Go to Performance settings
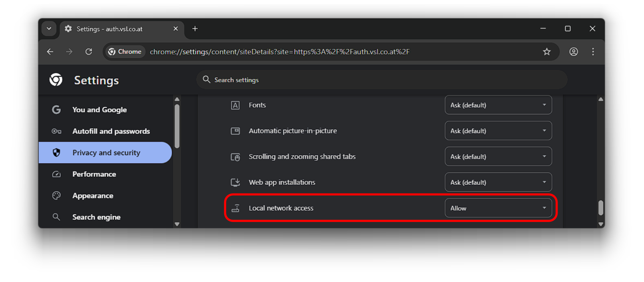 pyautogui.click(x=94, y=174)
